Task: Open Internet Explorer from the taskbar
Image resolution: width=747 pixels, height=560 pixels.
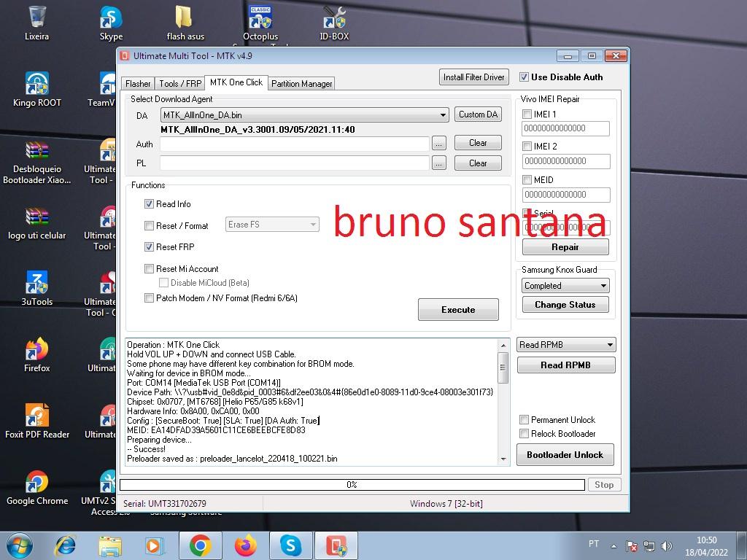Action: pyautogui.click(x=65, y=545)
